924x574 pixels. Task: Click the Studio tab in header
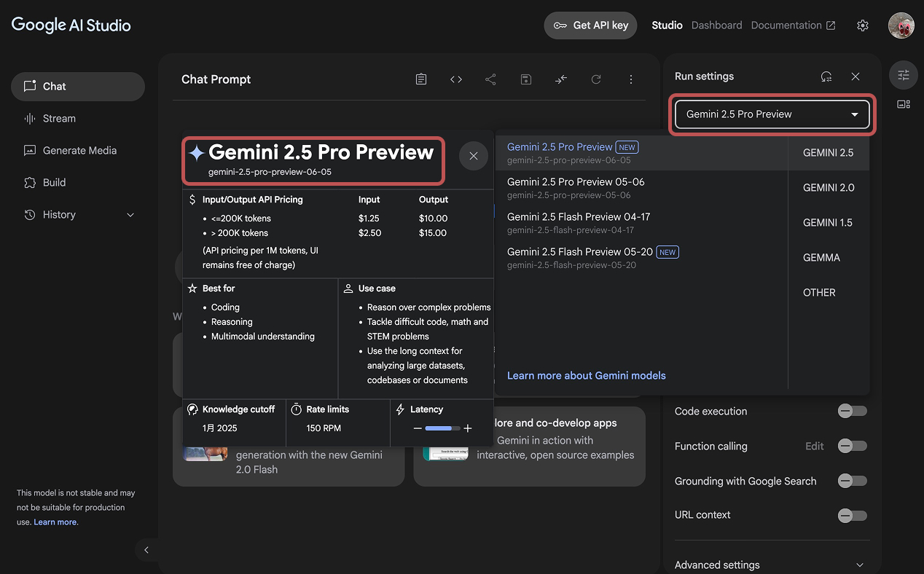click(x=667, y=25)
